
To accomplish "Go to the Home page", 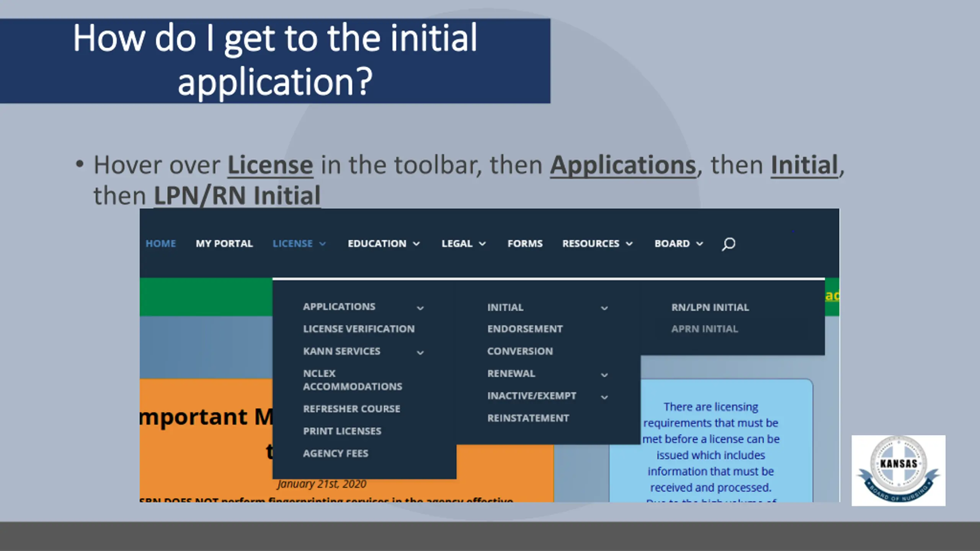I will pos(161,244).
